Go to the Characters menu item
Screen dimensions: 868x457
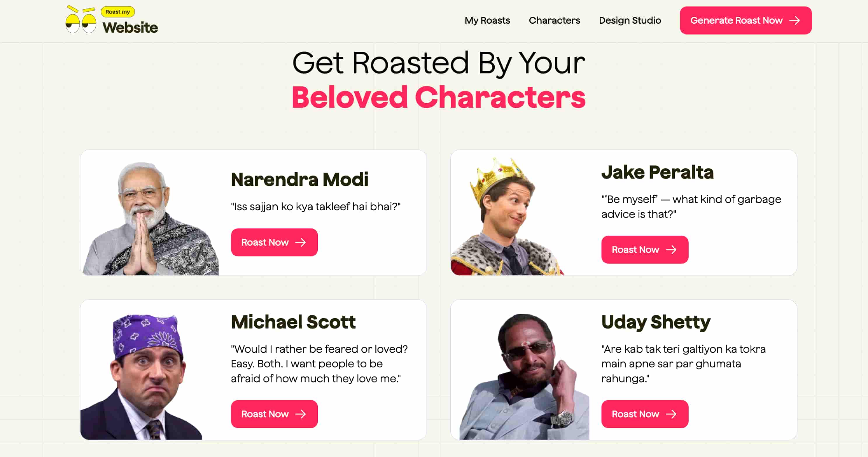click(554, 20)
